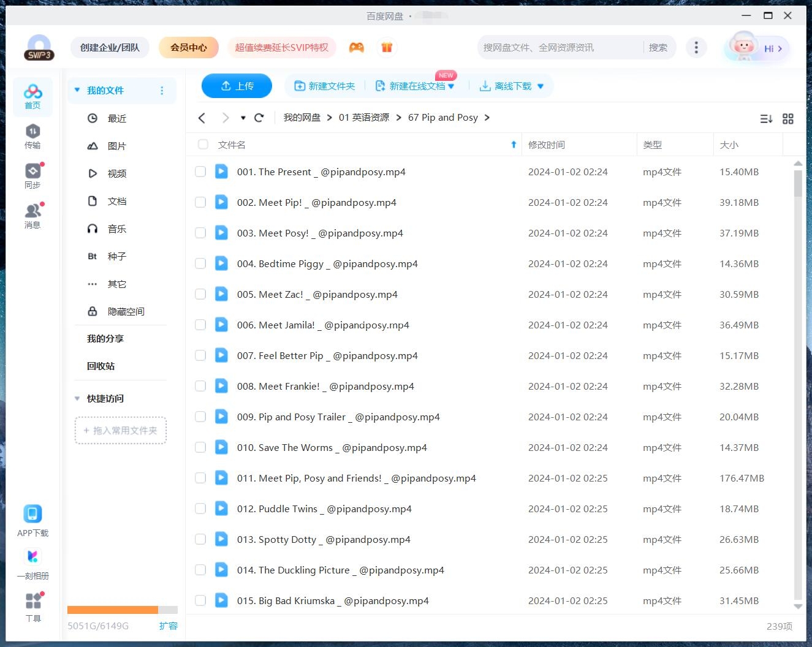Refresh the file list
Image resolution: width=812 pixels, height=647 pixels.
pyautogui.click(x=259, y=118)
